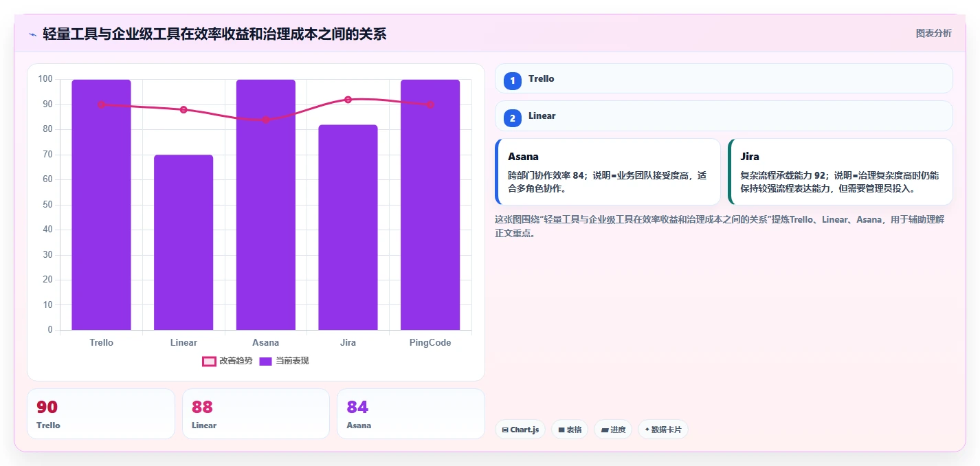Click the Chart.js tag
This screenshot has height=466, width=980.
(x=520, y=430)
